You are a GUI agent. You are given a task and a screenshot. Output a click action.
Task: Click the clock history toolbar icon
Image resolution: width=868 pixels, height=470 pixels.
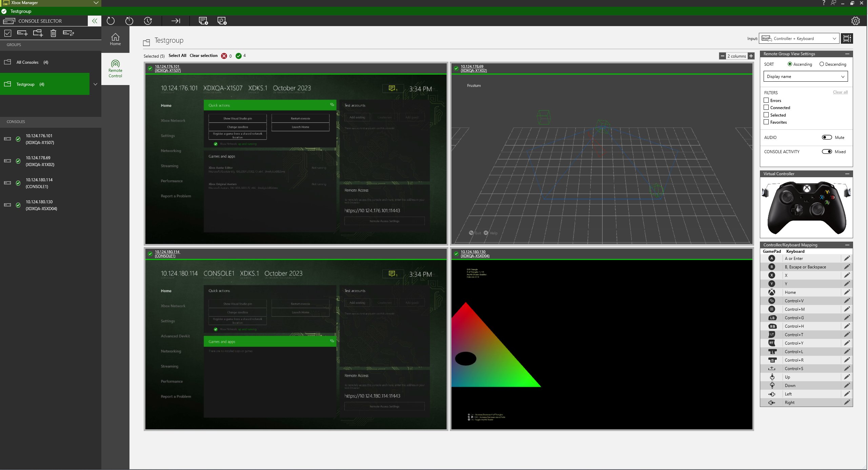click(148, 21)
